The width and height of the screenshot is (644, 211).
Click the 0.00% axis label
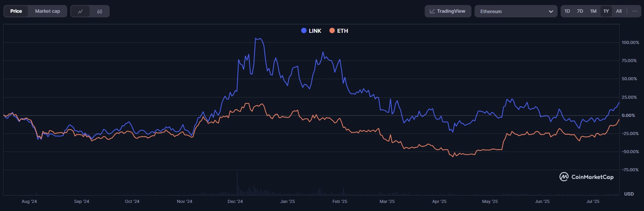click(x=628, y=115)
